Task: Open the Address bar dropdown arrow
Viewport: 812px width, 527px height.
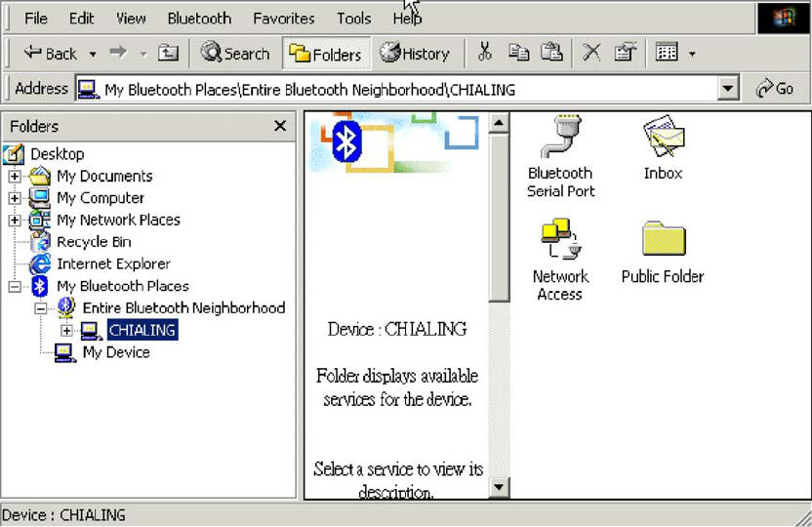Action: point(727,89)
